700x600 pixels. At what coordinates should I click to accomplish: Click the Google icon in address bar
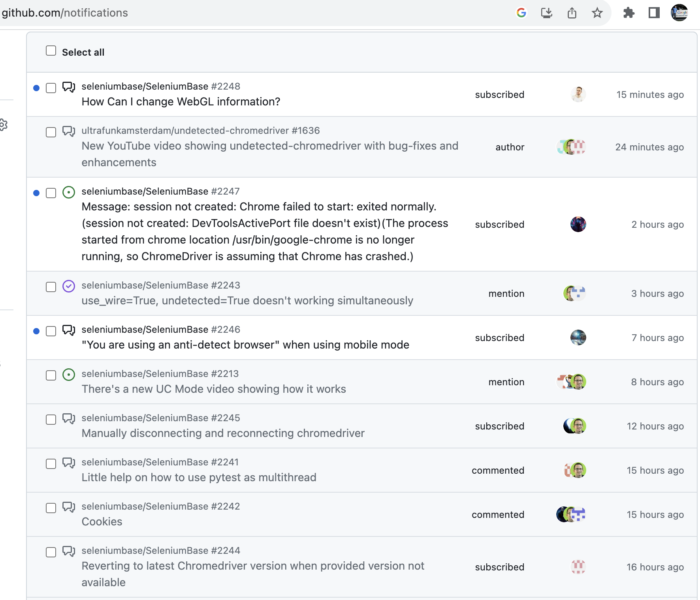[x=521, y=13]
